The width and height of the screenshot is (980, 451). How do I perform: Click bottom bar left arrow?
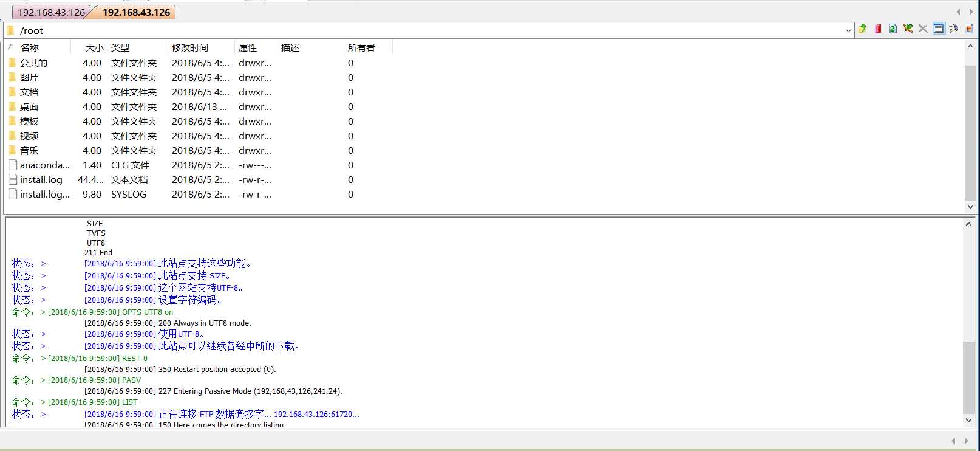click(x=953, y=441)
